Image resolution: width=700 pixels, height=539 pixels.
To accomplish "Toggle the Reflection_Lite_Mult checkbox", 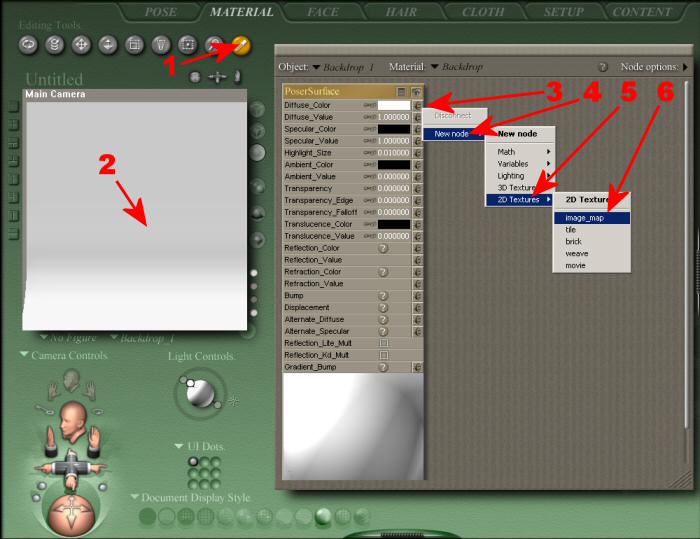I will [383, 343].
